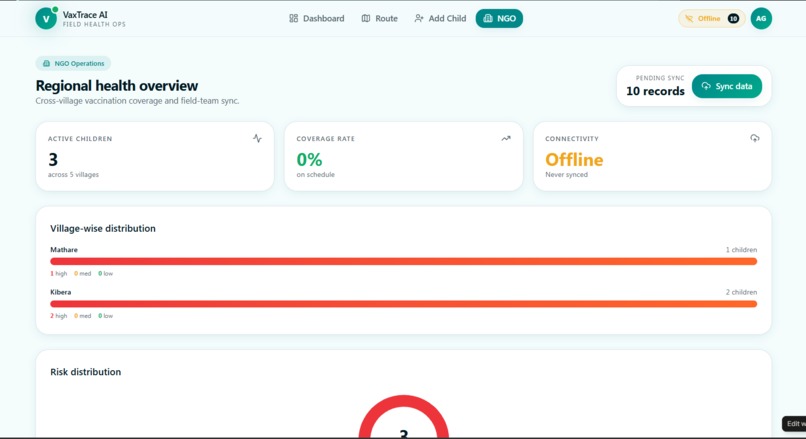Click the cloud upload icon in Sync data
Image resolution: width=806 pixels, height=439 pixels.
[x=706, y=86]
